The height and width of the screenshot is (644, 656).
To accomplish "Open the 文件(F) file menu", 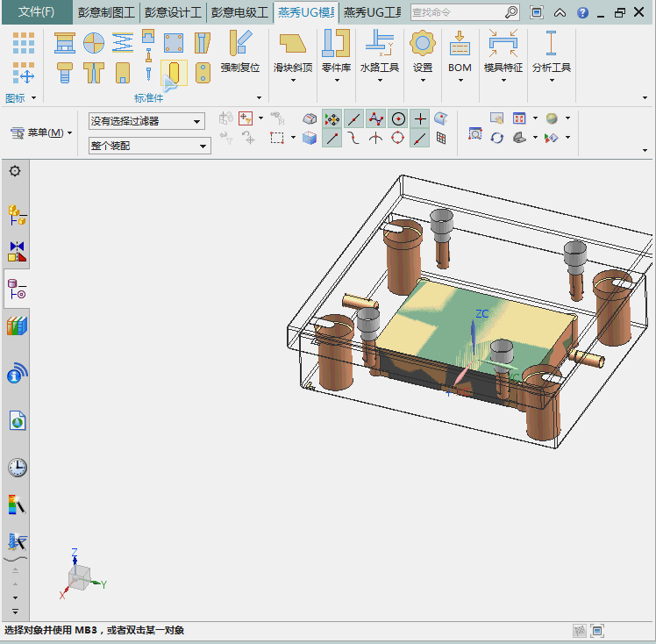I will point(36,12).
